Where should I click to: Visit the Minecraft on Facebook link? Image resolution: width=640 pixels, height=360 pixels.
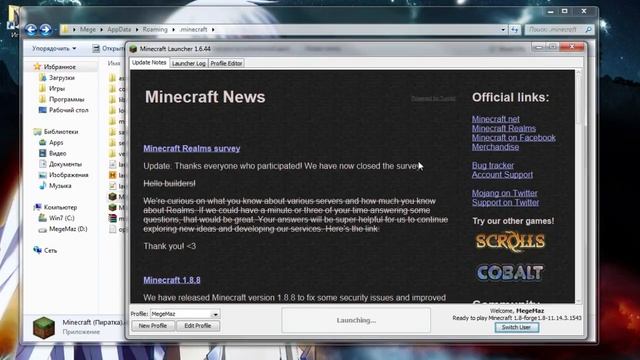point(513,138)
